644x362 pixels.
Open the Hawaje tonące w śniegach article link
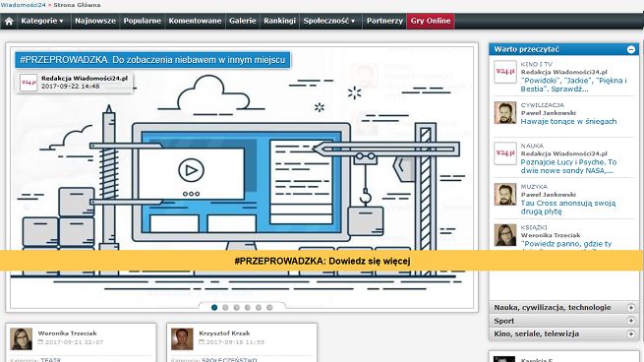568,122
